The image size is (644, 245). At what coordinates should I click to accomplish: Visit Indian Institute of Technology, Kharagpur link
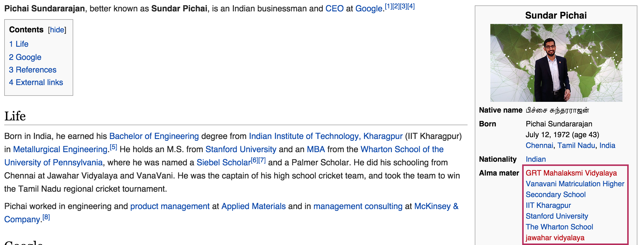[326, 136]
